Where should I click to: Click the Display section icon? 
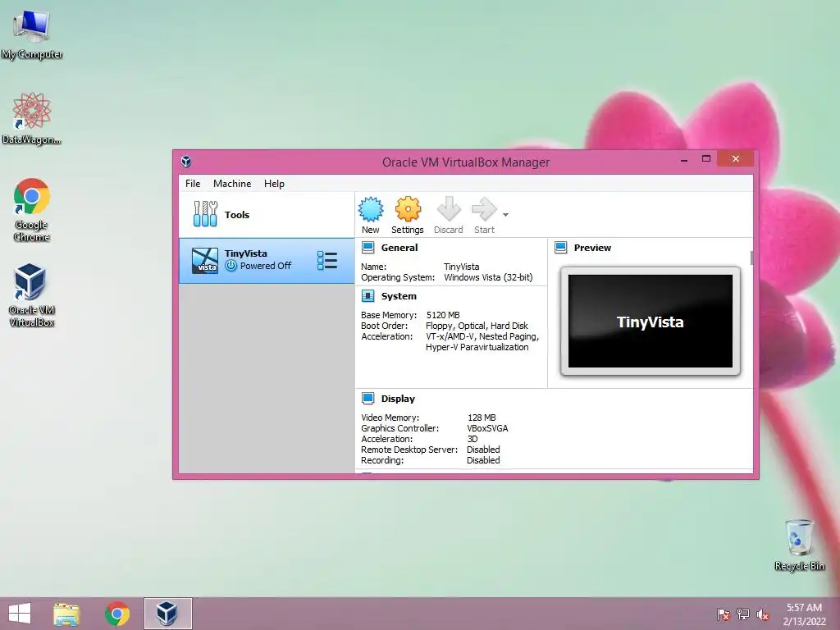[367, 399]
